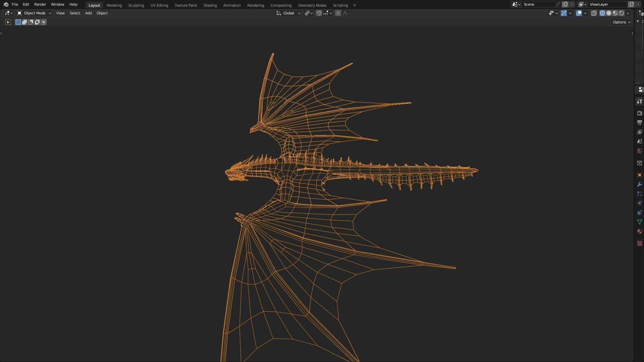Open object types visibility dropdown
The image size is (644, 362).
click(553, 13)
